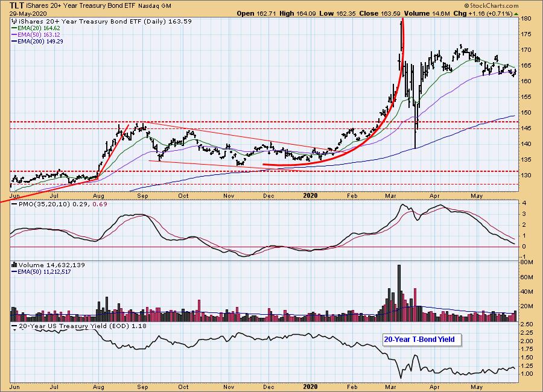Click the EMA(20) 164.62 legend label
Viewport: 543px width, 392px height.
coord(39,28)
